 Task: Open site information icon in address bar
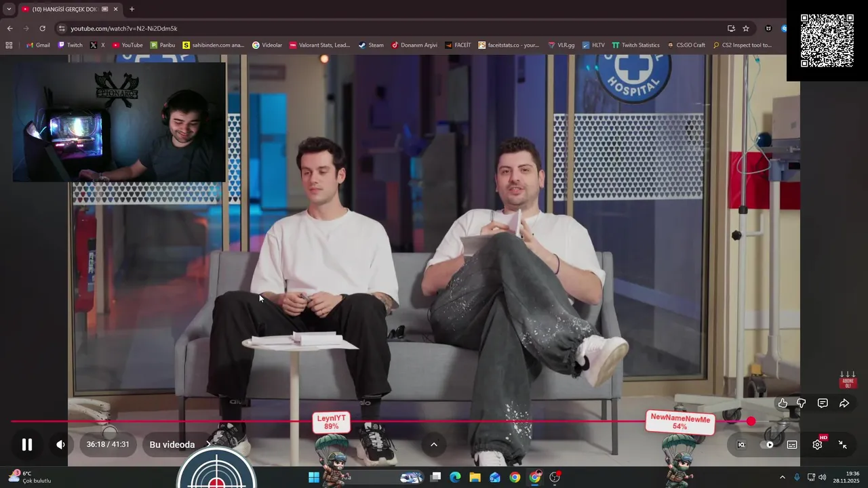[x=62, y=28]
